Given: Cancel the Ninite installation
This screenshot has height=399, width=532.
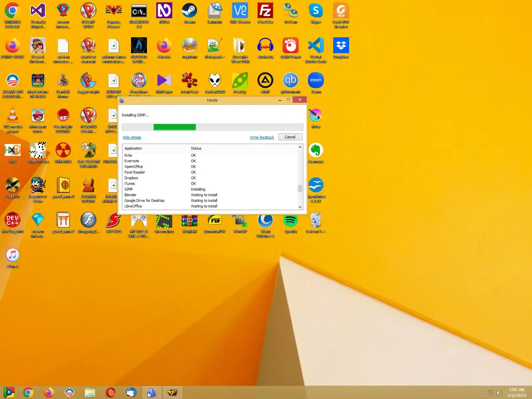Looking at the screenshot, I should tap(290, 137).
